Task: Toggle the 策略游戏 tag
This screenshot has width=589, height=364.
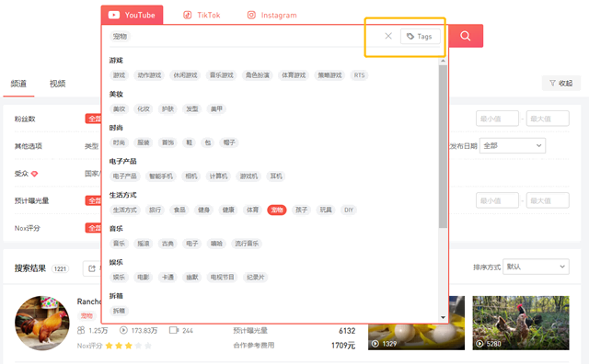Action: point(329,75)
